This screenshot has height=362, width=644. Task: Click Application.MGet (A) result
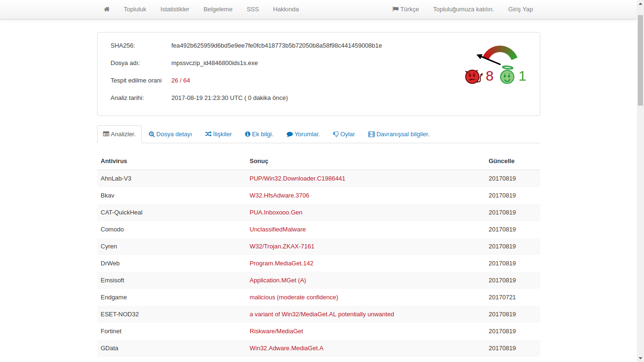(278, 280)
